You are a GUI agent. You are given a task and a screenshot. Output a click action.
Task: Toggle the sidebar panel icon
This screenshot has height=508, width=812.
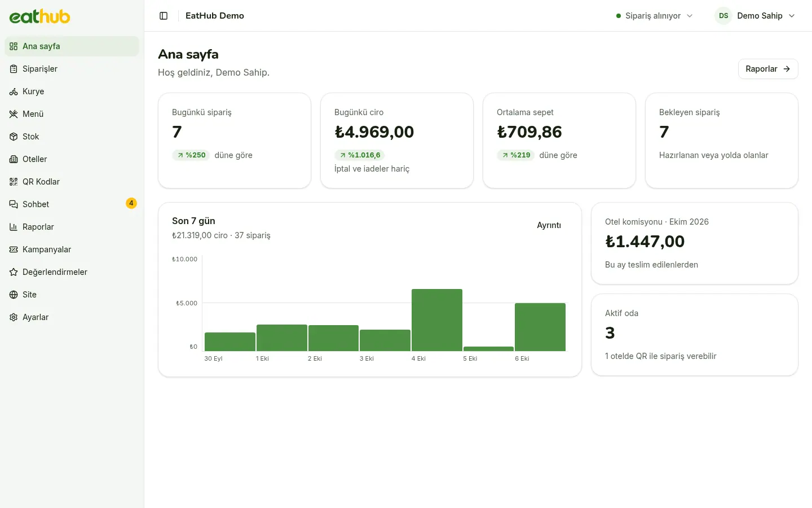[x=164, y=16]
